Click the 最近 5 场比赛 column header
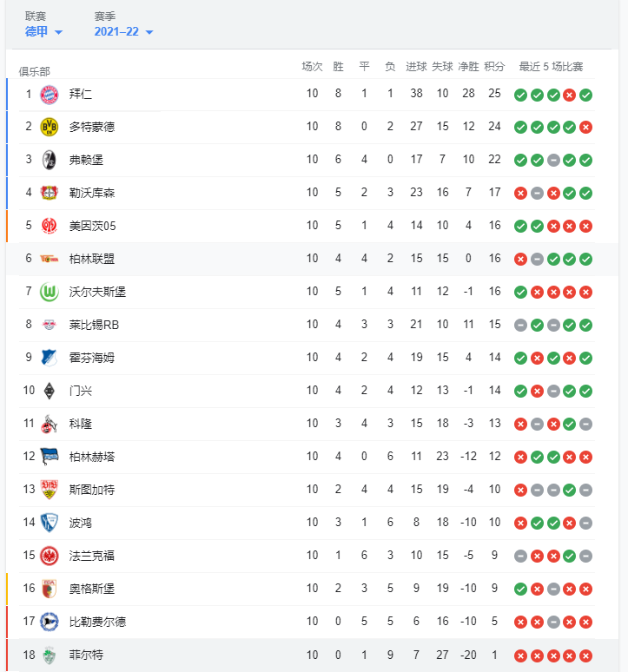 (551, 67)
